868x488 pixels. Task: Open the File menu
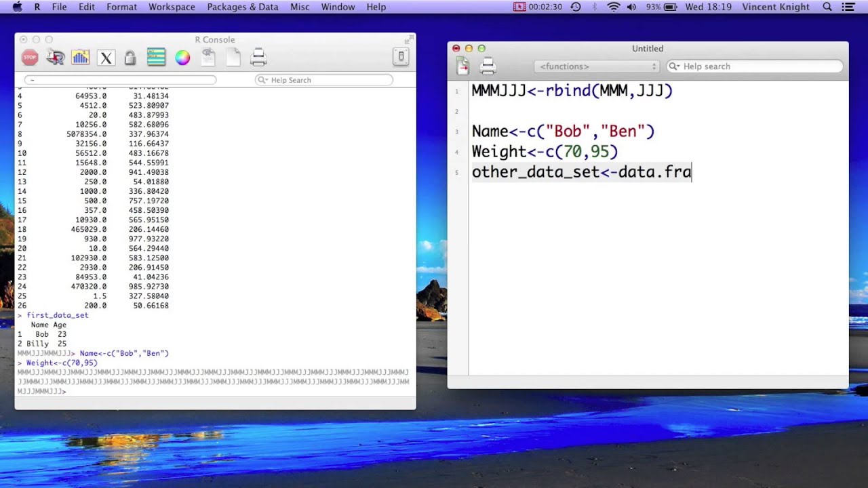[x=60, y=7]
